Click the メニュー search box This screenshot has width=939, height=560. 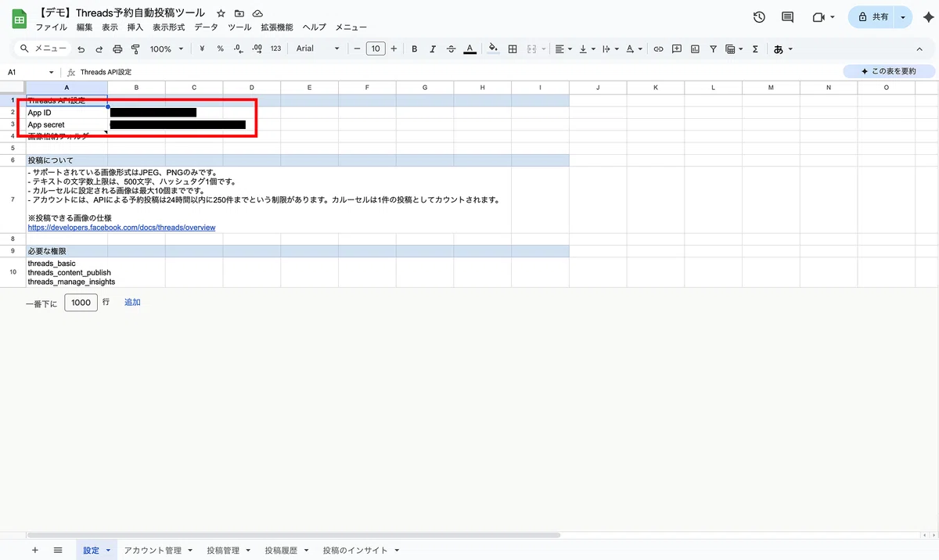(43, 48)
